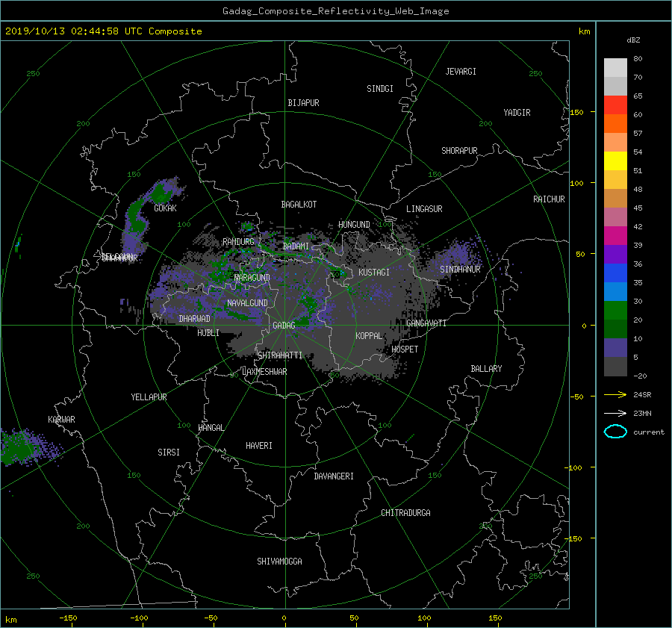
Task: Select the magenta 42 dBZ color swatch
Action: 615,235
